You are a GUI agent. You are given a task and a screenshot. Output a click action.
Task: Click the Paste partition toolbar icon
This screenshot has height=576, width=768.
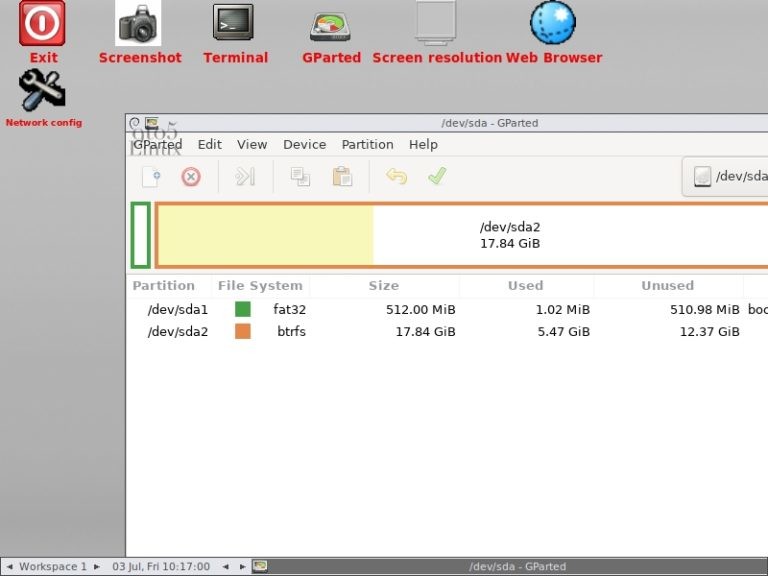pos(342,177)
